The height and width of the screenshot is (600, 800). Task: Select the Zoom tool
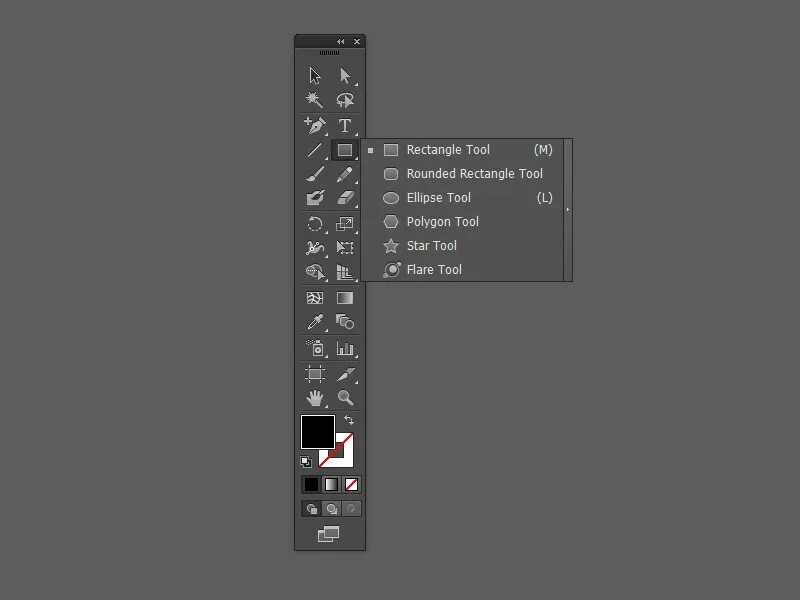tap(345, 397)
